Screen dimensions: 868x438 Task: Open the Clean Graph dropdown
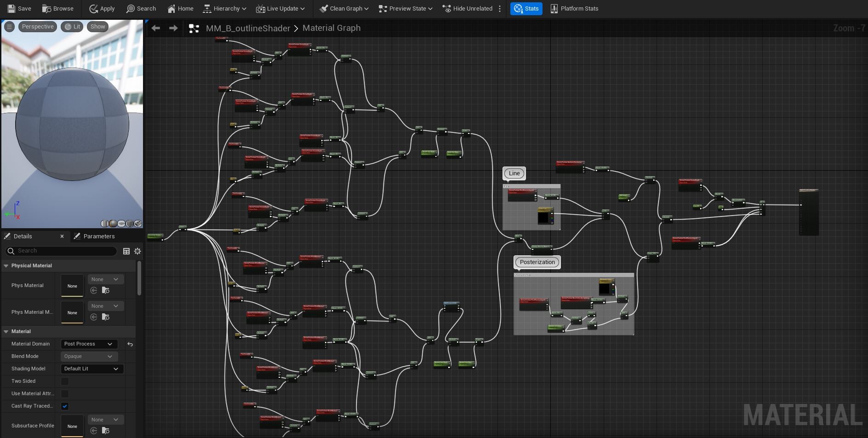[344, 8]
